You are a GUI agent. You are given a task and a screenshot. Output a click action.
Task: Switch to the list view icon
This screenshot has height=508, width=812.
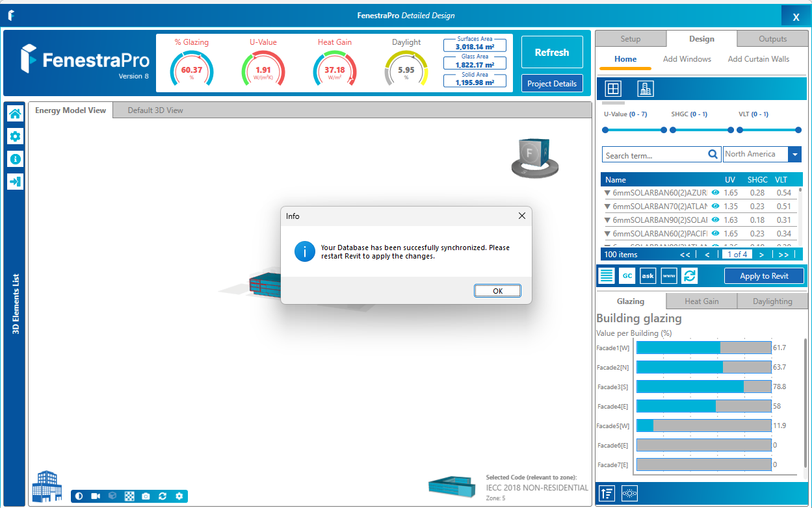607,275
